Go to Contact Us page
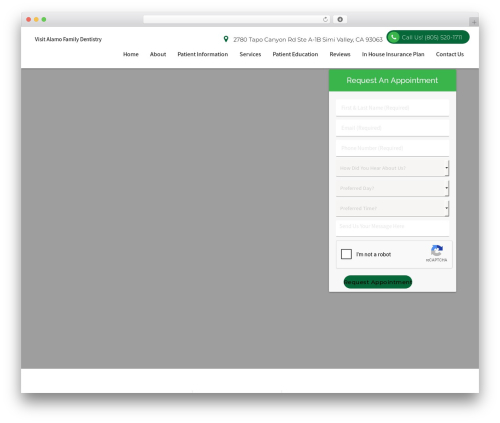 point(450,54)
